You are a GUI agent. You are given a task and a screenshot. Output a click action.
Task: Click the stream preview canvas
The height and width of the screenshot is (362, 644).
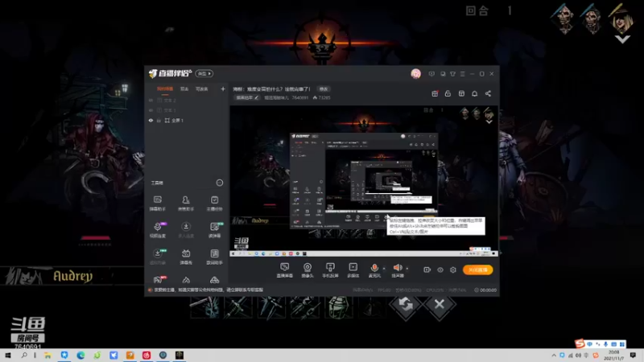pos(364,181)
